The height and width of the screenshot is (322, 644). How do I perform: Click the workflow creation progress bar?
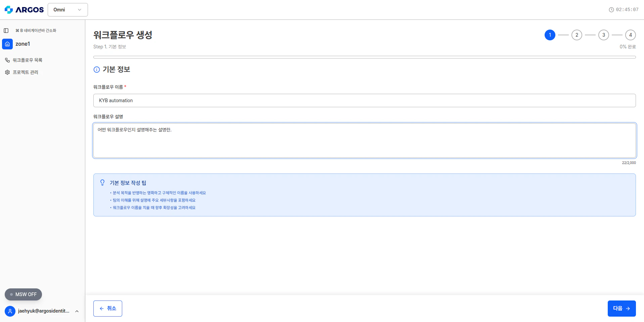365,57
